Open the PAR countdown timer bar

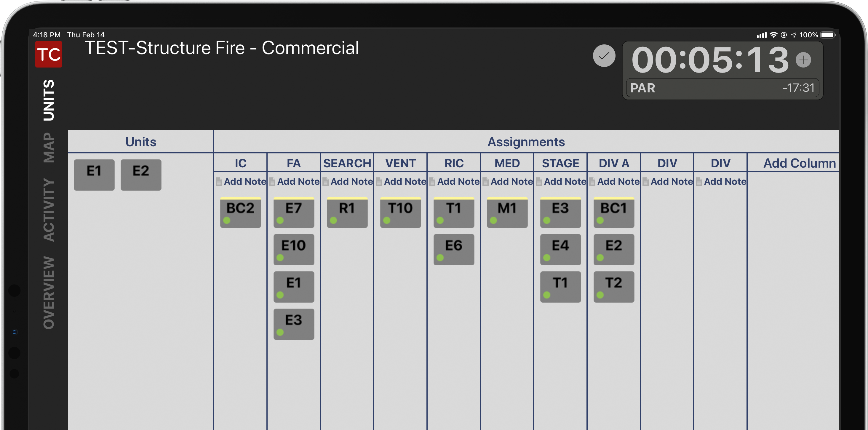(722, 88)
